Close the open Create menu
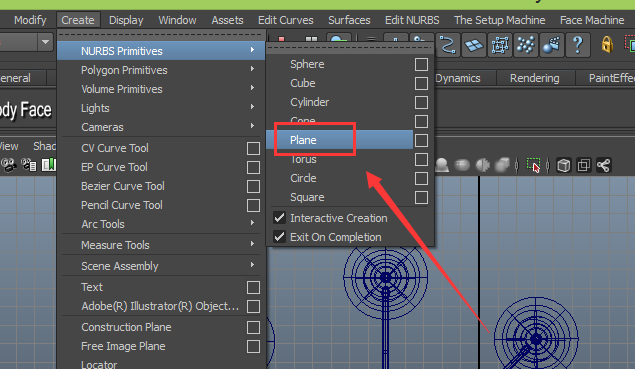The width and height of the screenshot is (635, 369). [78, 20]
